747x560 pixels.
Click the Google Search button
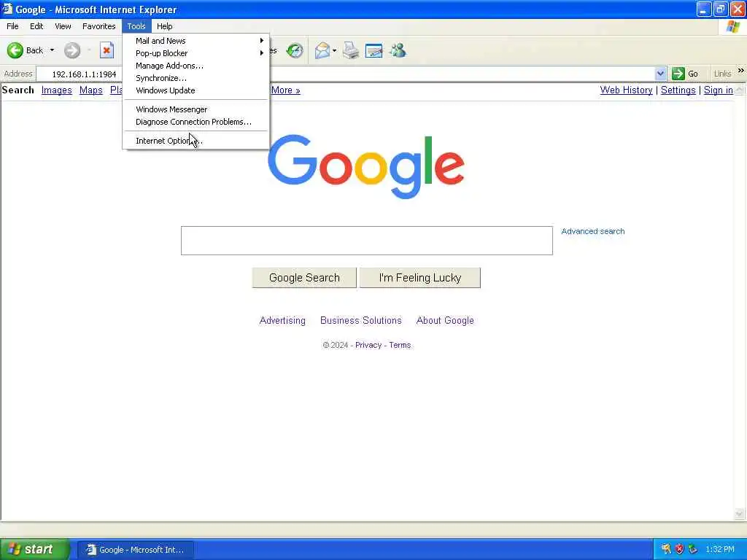coord(304,278)
